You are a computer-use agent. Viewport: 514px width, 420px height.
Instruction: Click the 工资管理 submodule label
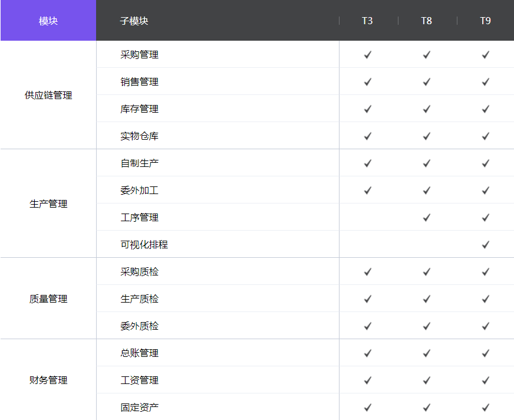tap(140, 380)
